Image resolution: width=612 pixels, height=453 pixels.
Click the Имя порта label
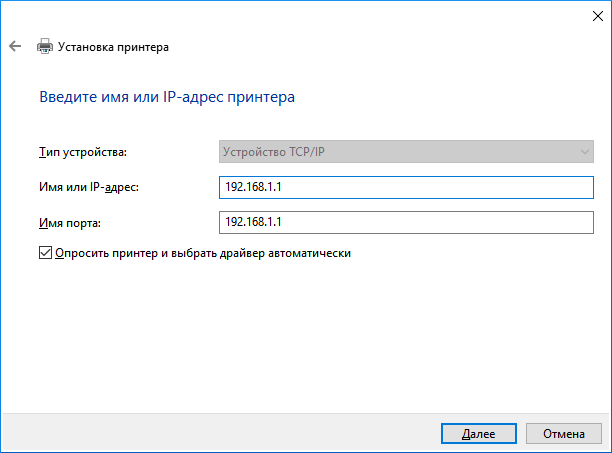pos(69,221)
